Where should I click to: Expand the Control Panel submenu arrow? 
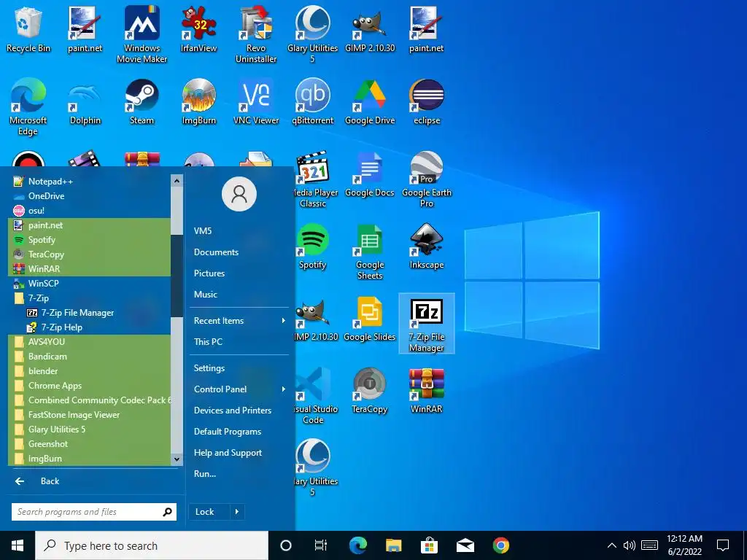(x=284, y=389)
